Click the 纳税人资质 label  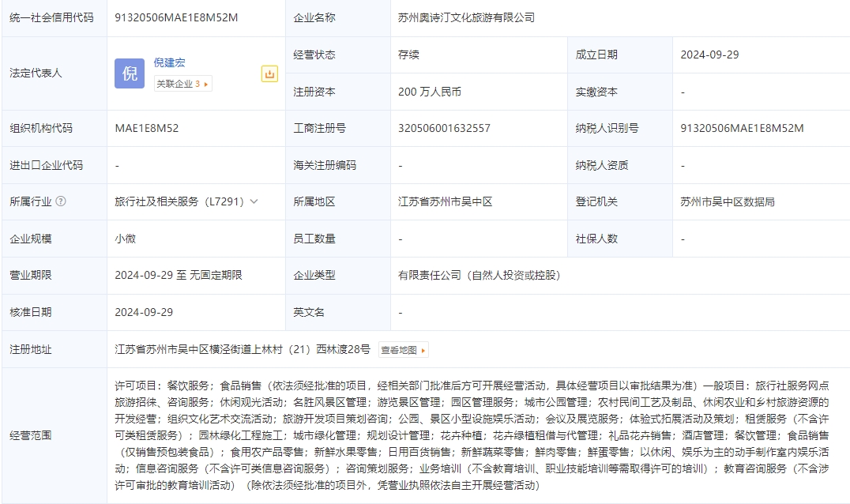point(602,165)
